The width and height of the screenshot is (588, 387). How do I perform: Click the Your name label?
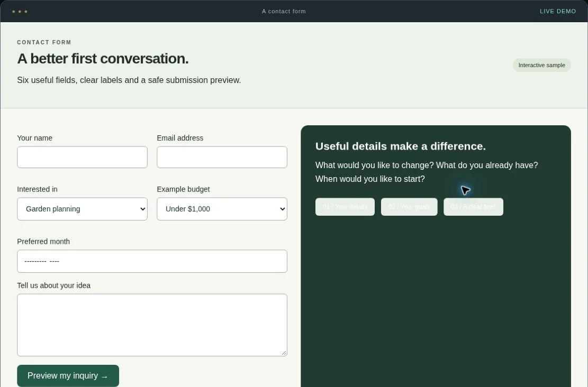34,138
